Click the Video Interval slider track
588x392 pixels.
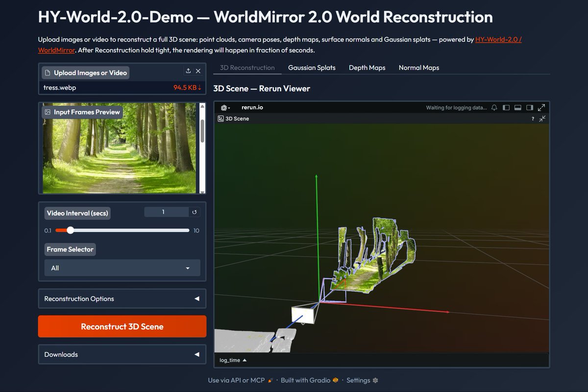pyautogui.click(x=122, y=230)
